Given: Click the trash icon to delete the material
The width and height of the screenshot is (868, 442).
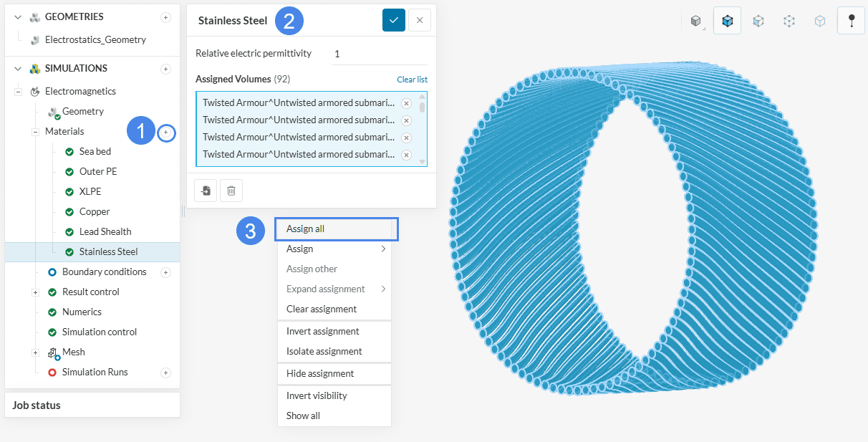Looking at the screenshot, I should tap(231, 191).
